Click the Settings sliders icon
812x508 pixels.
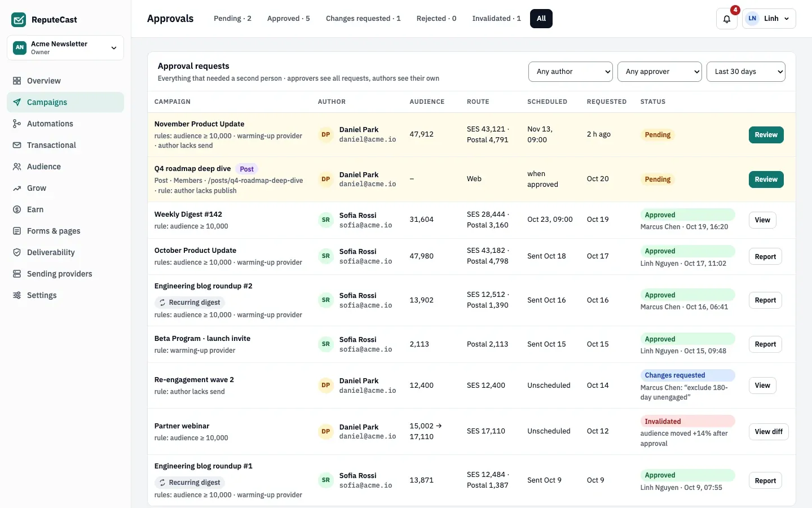[17, 295]
